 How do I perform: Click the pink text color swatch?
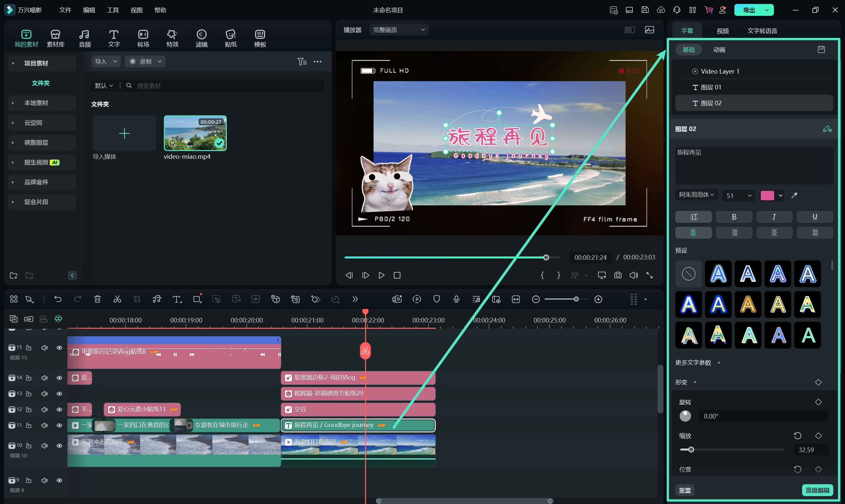pyautogui.click(x=767, y=195)
